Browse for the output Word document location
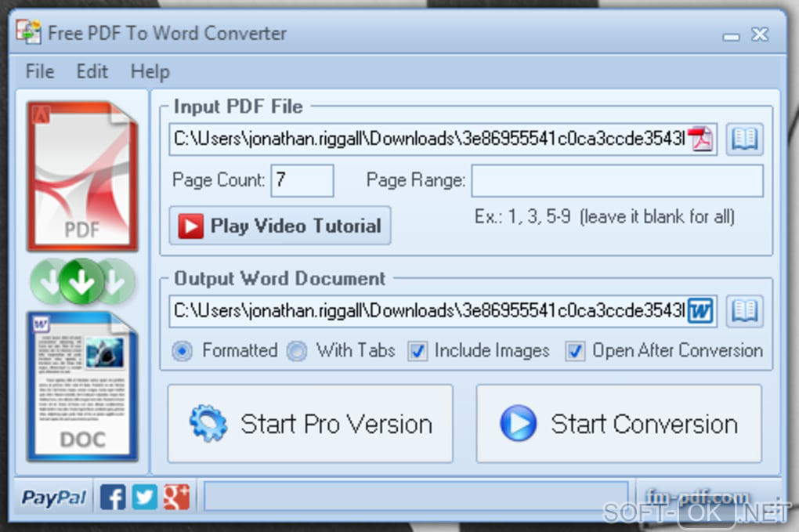This screenshot has width=799, height=532. [744, 310]
